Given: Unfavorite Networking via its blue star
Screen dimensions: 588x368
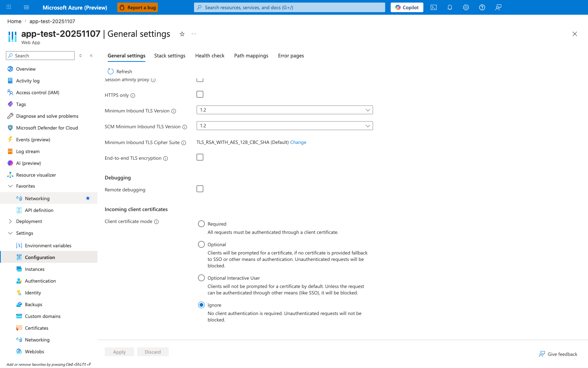Looking at the screenshot, I should coord(88,198).
